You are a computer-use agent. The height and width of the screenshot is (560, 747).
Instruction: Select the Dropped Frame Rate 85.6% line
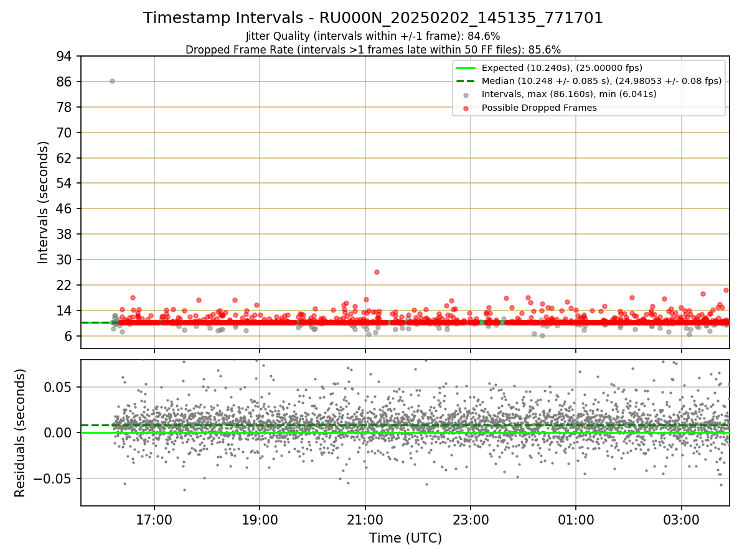coord(373,50)
